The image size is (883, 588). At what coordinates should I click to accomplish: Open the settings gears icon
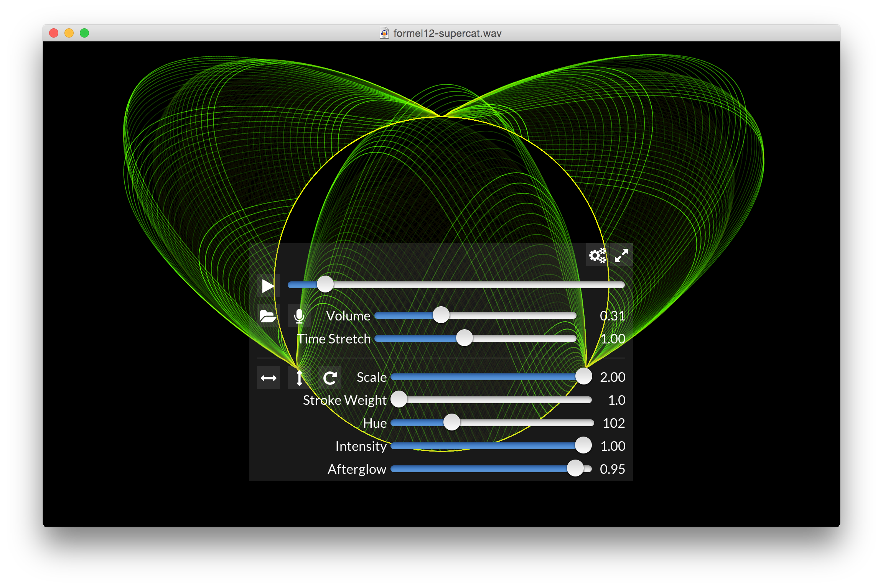[x=597, y=255]
